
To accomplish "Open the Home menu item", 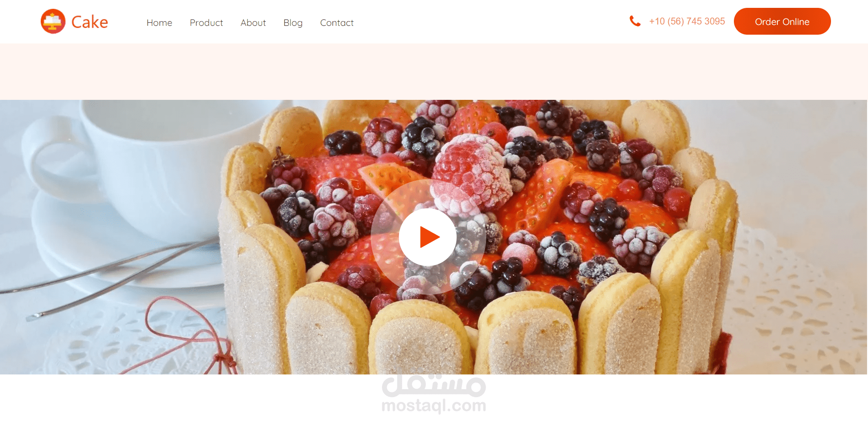I will (159, 23).
